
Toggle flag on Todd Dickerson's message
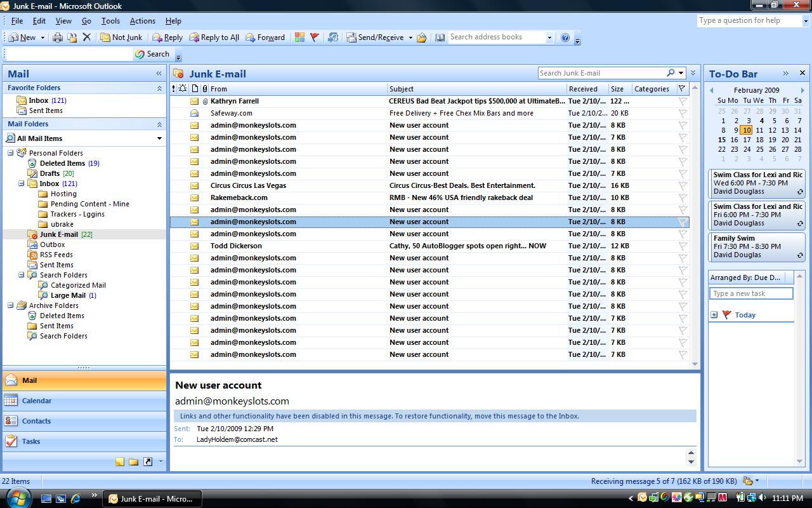683,246
